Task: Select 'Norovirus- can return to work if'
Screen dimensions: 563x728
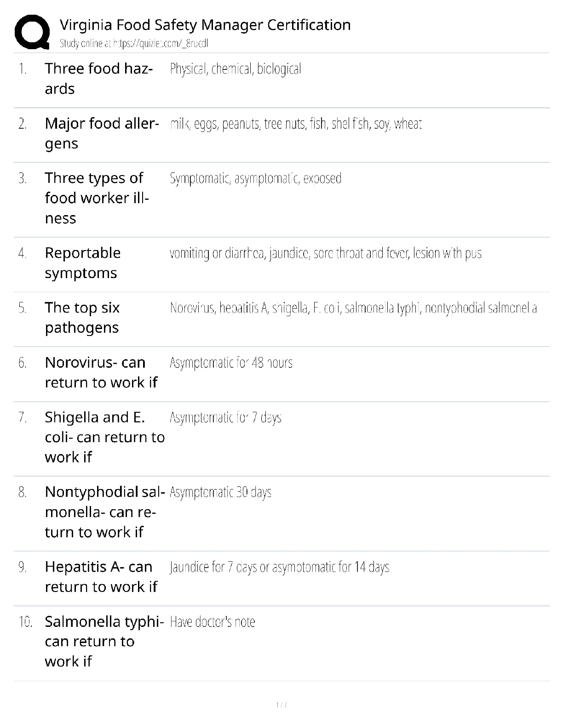Action: tap(101, 372)
